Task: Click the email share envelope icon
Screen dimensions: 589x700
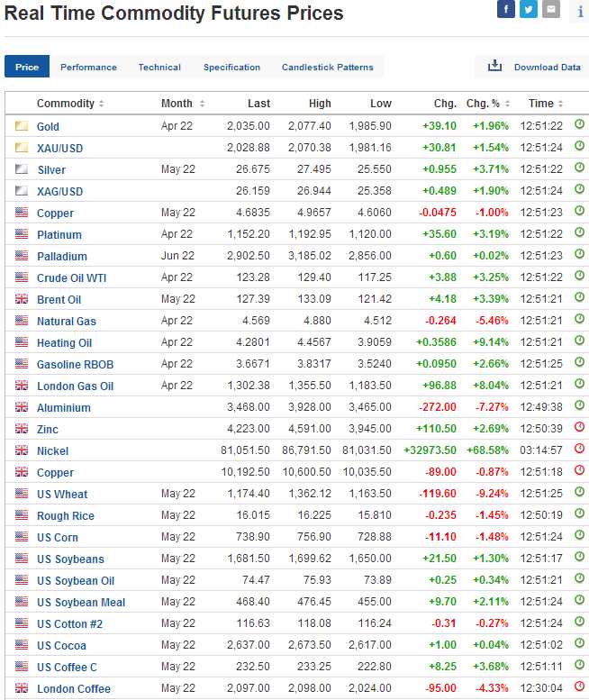Action: tap(551, 10)
